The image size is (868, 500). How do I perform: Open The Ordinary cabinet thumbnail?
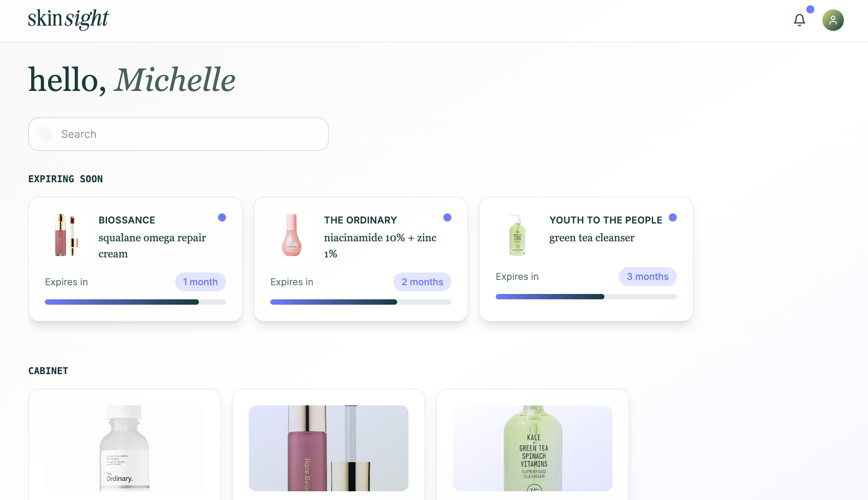click(124, 448)
